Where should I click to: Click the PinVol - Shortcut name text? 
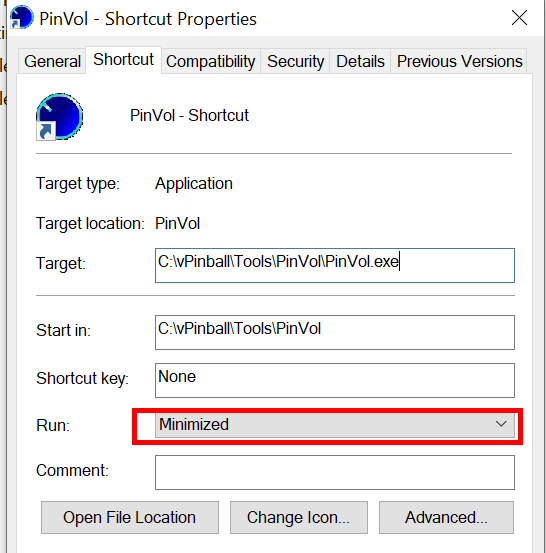(x=189, y=115)
